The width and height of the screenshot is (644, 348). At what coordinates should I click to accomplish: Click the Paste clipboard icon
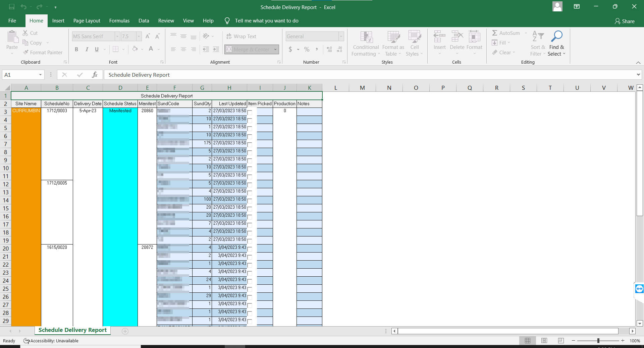pos(12,37)
